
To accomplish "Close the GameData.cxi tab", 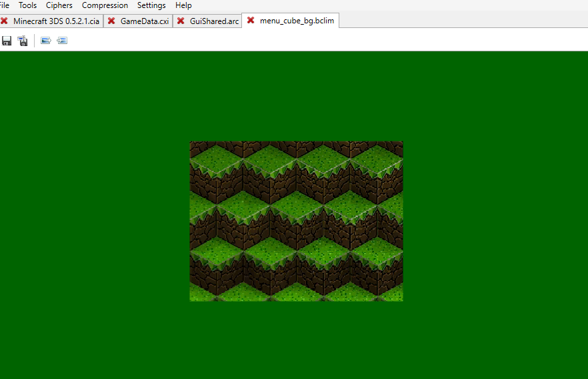I will 111,21.
